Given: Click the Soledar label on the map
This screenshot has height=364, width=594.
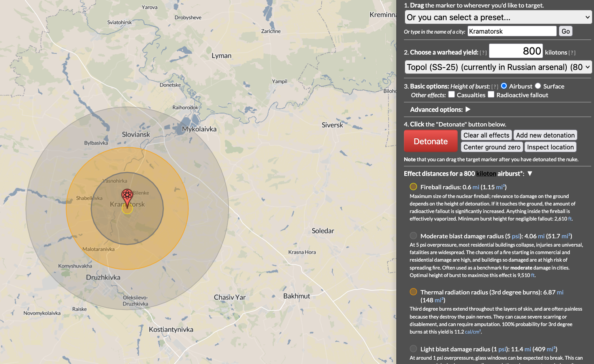Looking at the screenshot, I should [x=323, y=231].
